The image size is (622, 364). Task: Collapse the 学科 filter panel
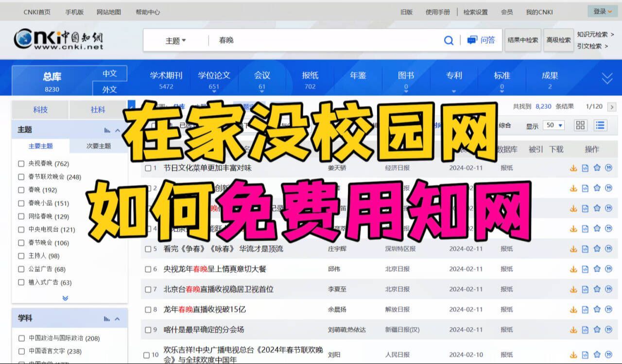coord(118,319)
